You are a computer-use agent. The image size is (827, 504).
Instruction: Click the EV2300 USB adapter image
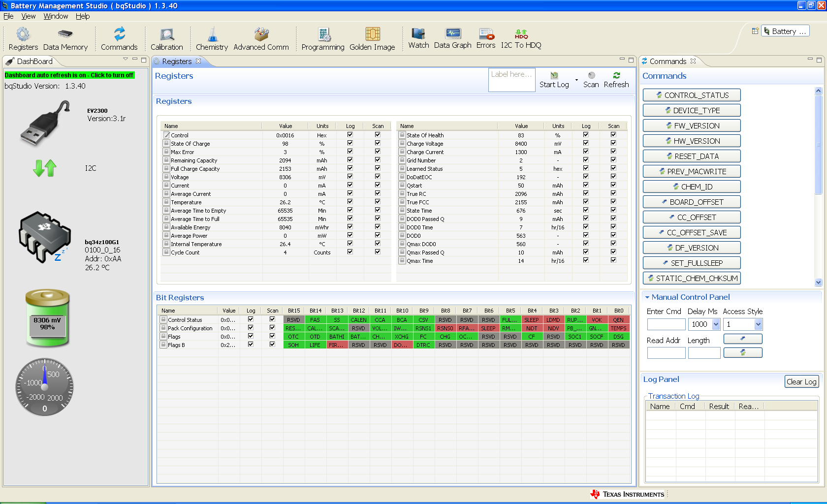click(x=45, y=123)
